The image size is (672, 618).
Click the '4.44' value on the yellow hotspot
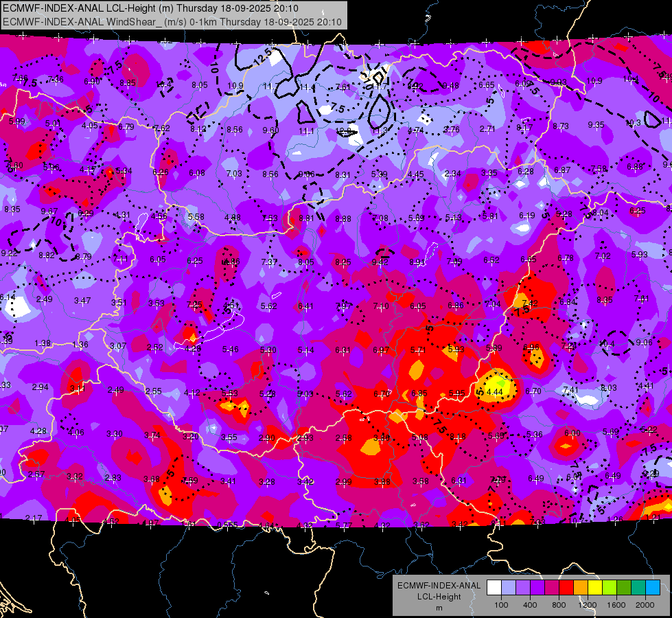495,391
